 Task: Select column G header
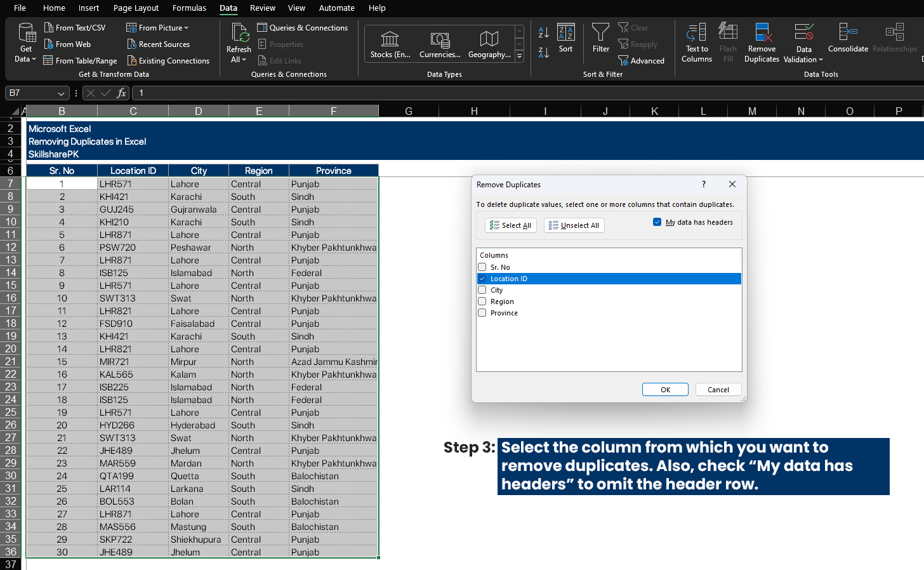409,111
